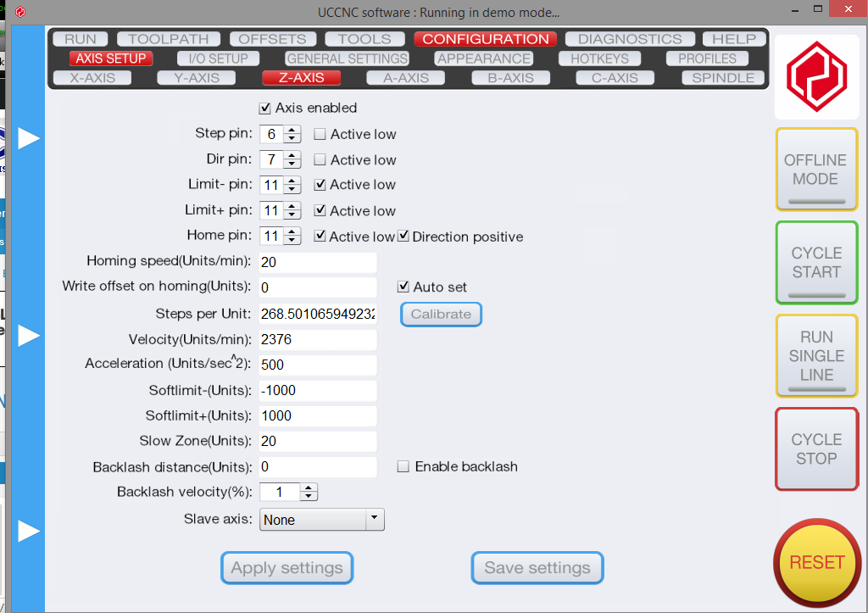Open the Slave axis dropdown
Image resolution: width=868 pixels, height=613 pixels.
(x=374, y=520)
